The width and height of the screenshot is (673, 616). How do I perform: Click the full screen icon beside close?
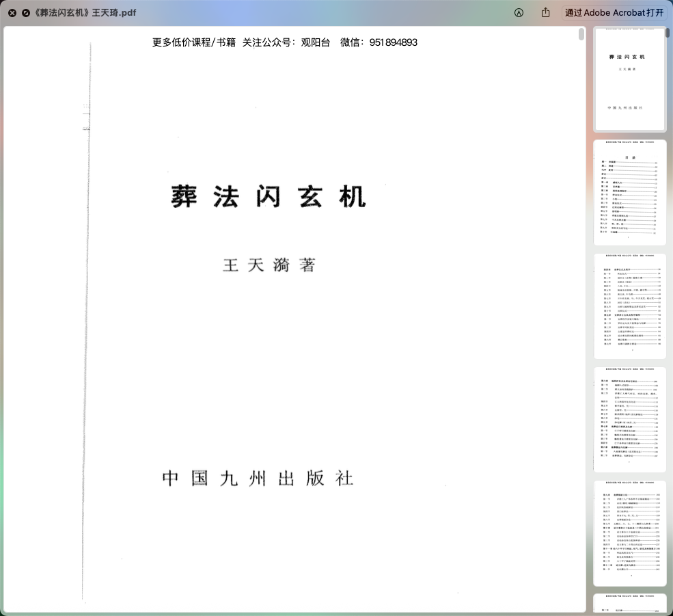[x=26, y=13]
